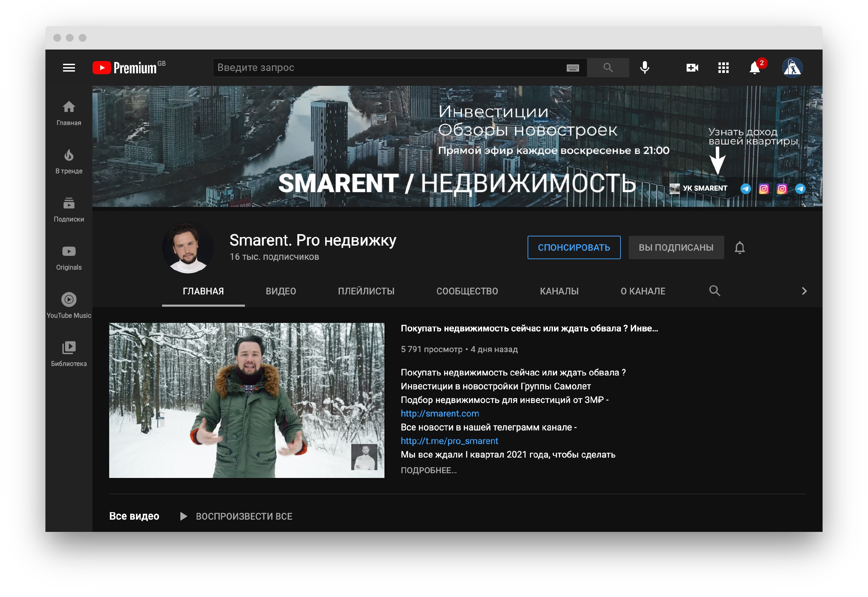The width and height of the screenshot is (868, 597).
Task: Open the on-screen keyboard in the search box
Action: coord(572,68)
